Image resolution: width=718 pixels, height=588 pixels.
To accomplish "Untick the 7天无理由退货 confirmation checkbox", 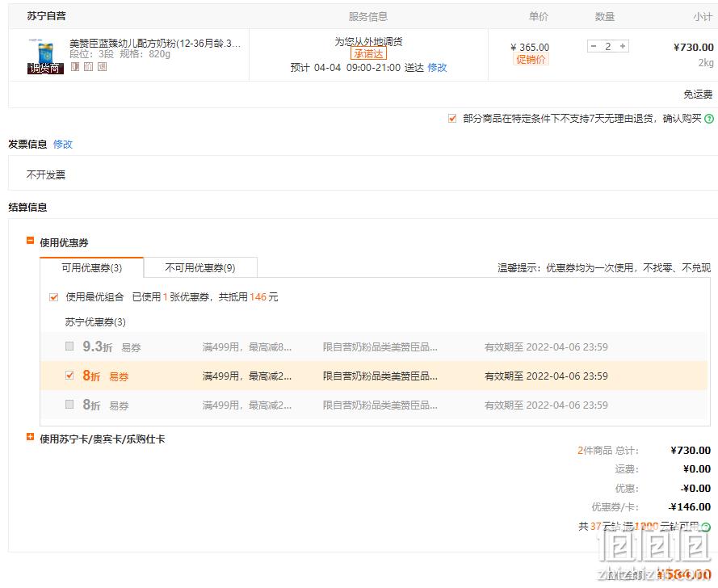I will pos(452,119).
